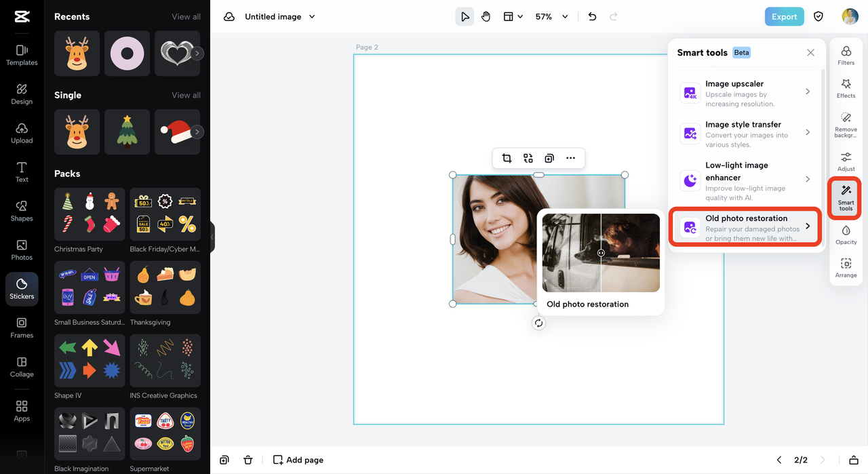The width and height of the screenshot is (868, 474).
Task: Click the rotate handle below image
Action: 538,323
